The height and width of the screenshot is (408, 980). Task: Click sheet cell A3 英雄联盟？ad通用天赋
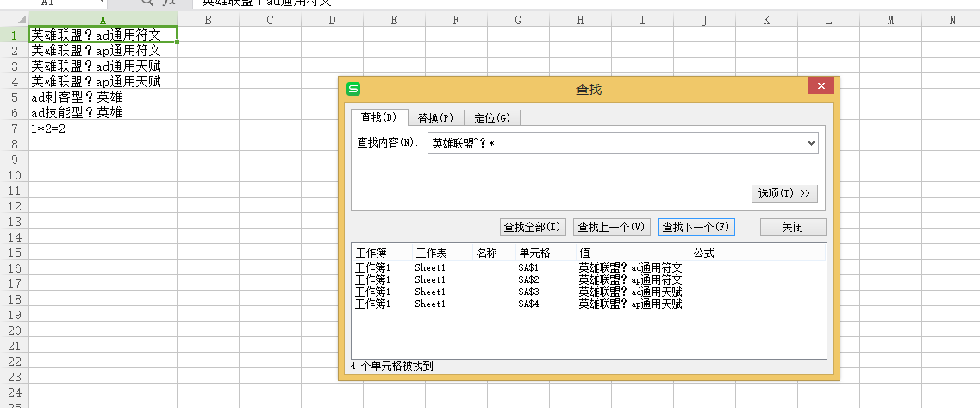[x=103, y=66]
